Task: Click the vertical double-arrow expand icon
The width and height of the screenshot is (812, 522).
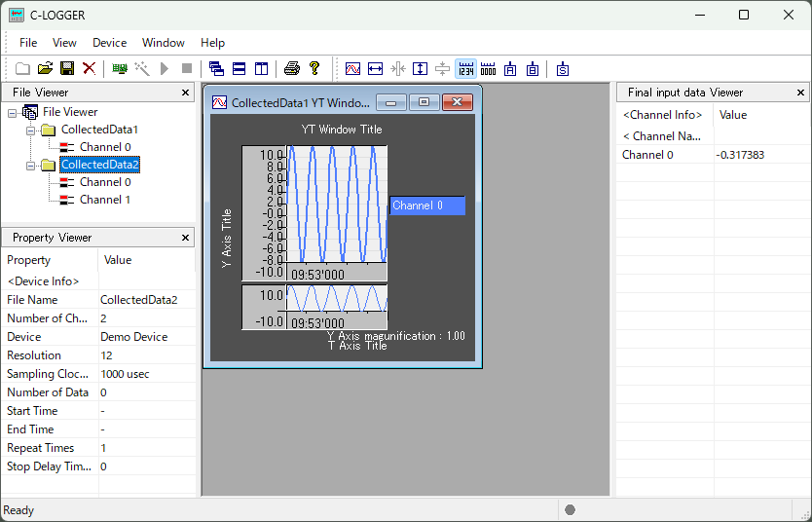Action: pos(420,68)
